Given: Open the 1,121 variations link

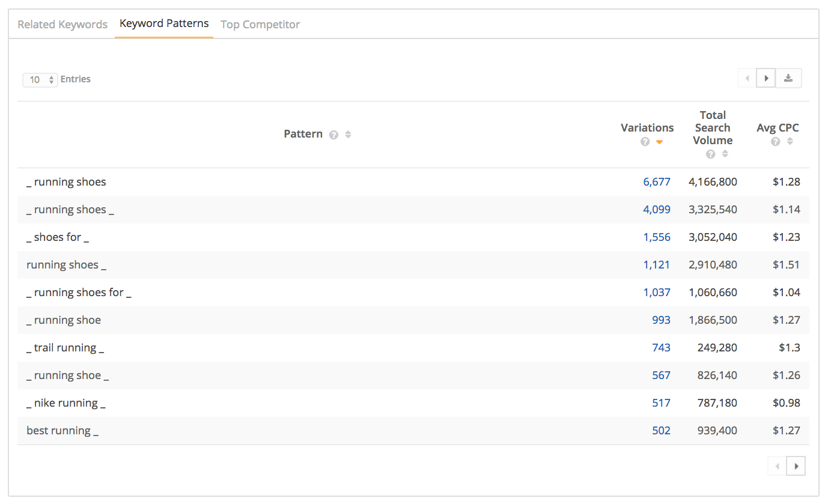Looking at the screenshot, I should point(657,265).
